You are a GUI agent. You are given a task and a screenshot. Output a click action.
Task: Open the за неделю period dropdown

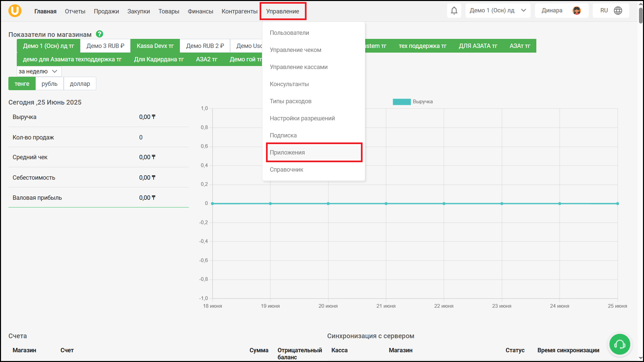[39, 71]
